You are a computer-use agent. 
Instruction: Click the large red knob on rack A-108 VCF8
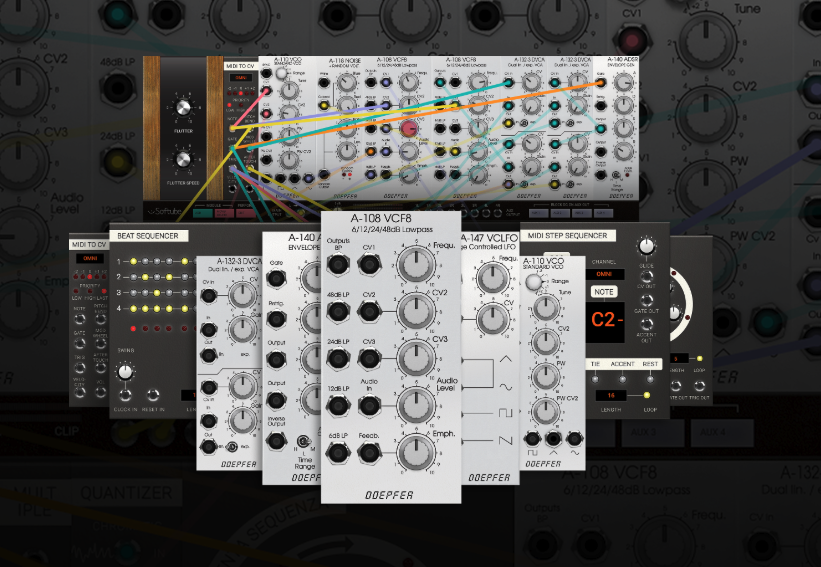point(409,128)
